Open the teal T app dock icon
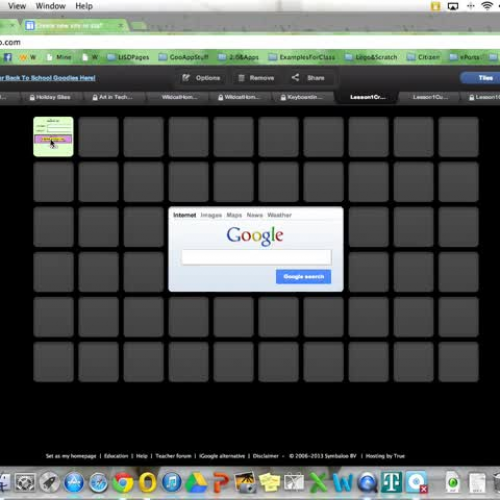Image resolution: width=500 pixels, height=500 pixels. (392, 482)
